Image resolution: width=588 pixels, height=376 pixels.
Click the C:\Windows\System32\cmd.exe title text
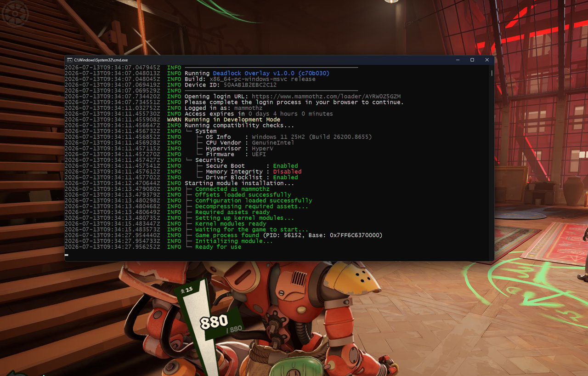101,60
